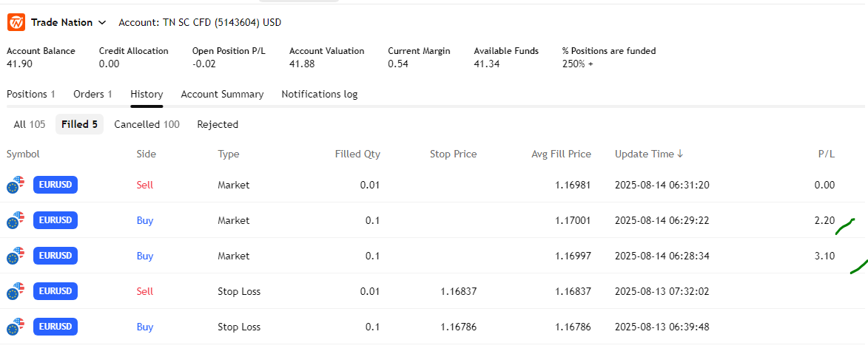Click the EURUSD badge in the 1.16786 stop loss row
This screenshot has width=868, height=354.
tap(55, 327)
